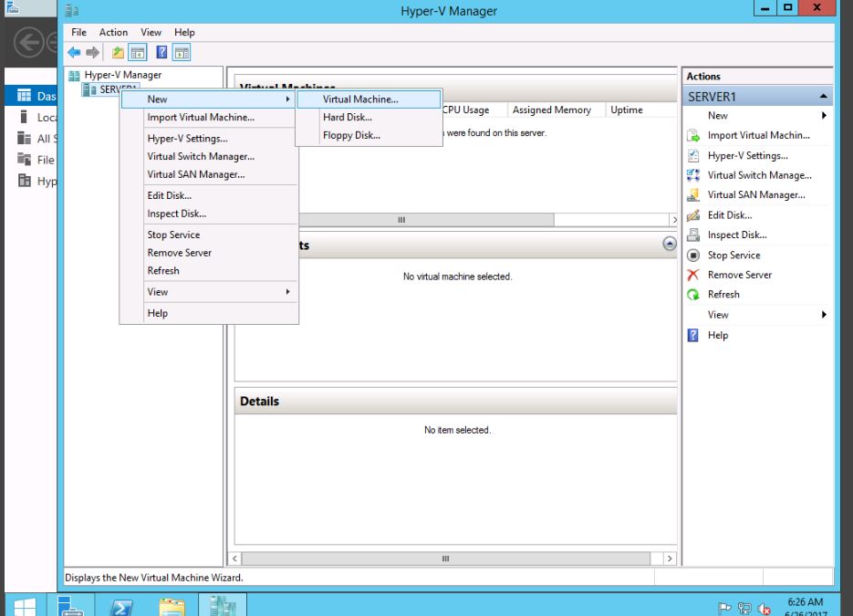Viewport: 853px width, 616px height.
Task: Select Help in the context menu
Action: 209,313
